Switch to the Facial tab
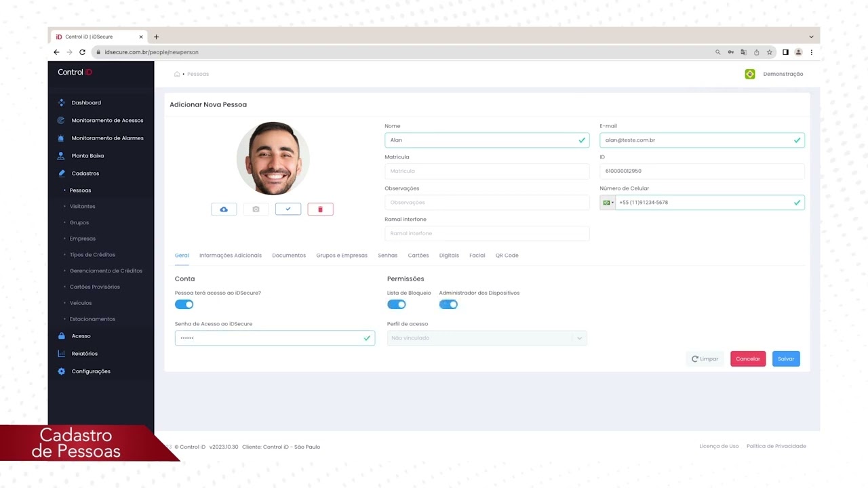Viewport: 868px width, 488px height. [x=477, y=256]
